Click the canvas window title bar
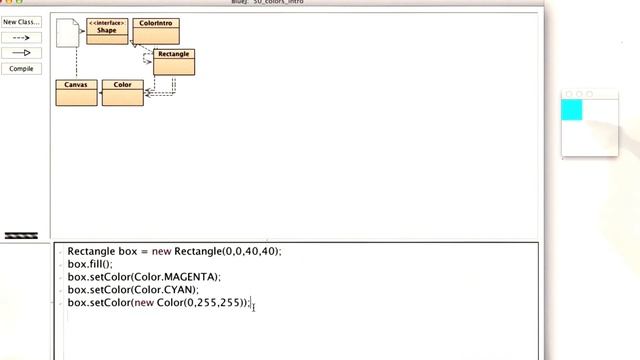This screenshot has height=360, width=640. 590,94
